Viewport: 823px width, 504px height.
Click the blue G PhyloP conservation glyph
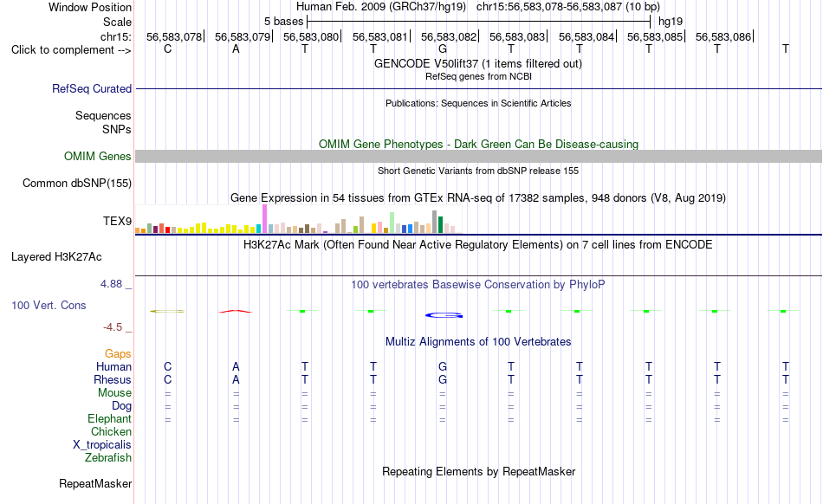tap(444, 315)
